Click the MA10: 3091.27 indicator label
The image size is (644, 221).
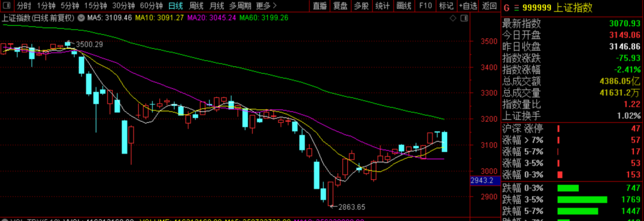click(x=159, y=18)
